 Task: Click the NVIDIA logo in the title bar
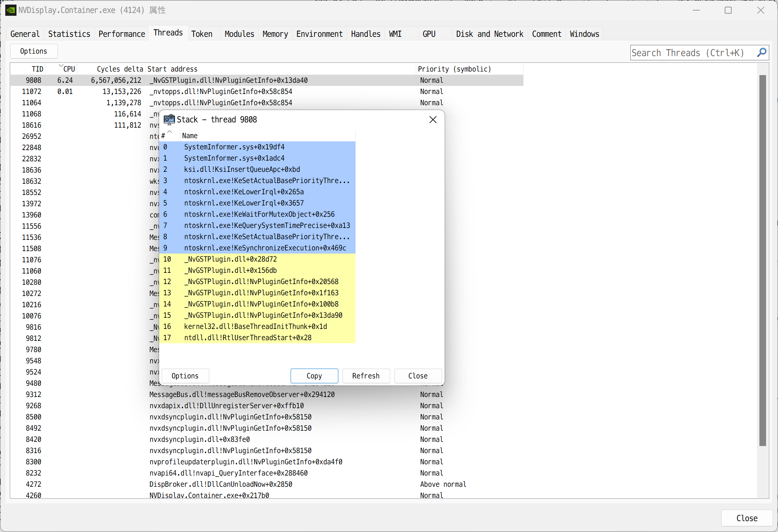tap(11, 10)
